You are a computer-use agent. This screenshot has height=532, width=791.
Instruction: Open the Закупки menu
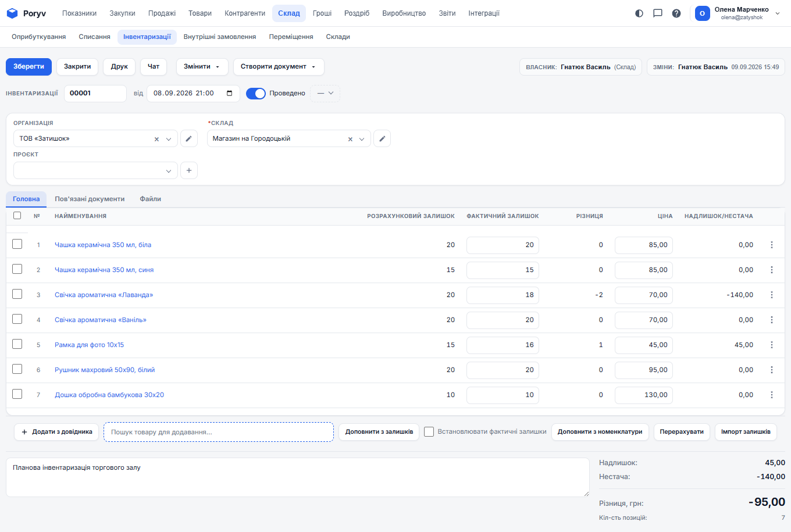coord(122,13)
